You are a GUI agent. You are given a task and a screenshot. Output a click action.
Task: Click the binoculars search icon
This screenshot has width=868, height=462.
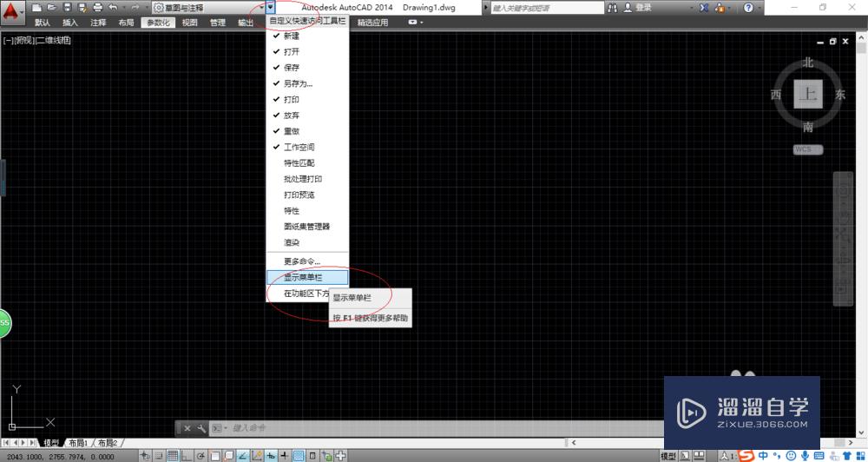click(x=612, y=8)
